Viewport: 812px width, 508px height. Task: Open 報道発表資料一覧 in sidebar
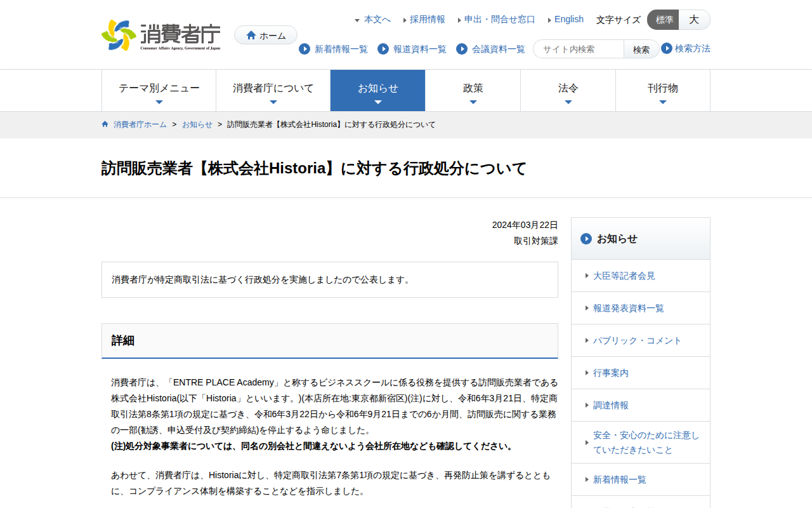629,308
